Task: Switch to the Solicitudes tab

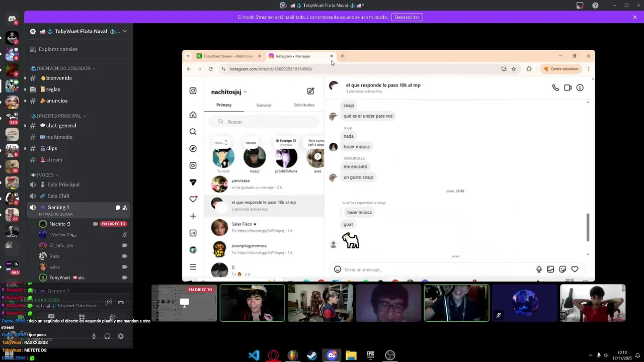Action: tap(304, 105)
